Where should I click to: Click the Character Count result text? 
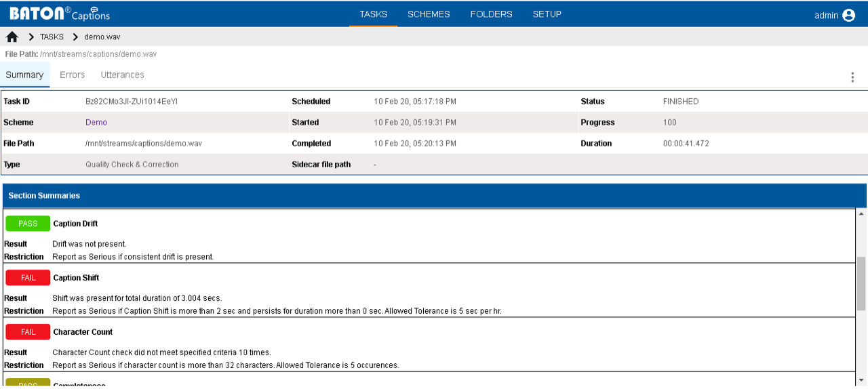162,352
